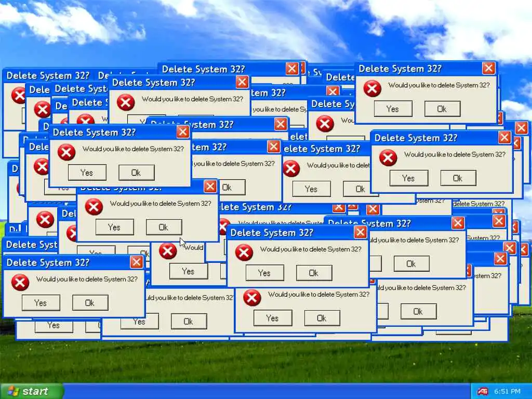The height and width of the screenshot is (399, 532).
Task: Click the error icon in bottom-left dialog above start
Action: coord(20,282)
